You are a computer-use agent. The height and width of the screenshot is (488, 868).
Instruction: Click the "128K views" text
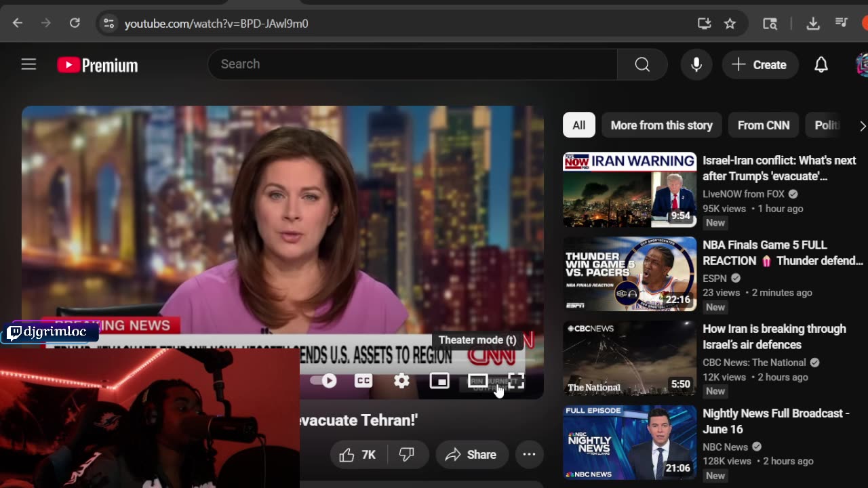(x=727, y=461)
